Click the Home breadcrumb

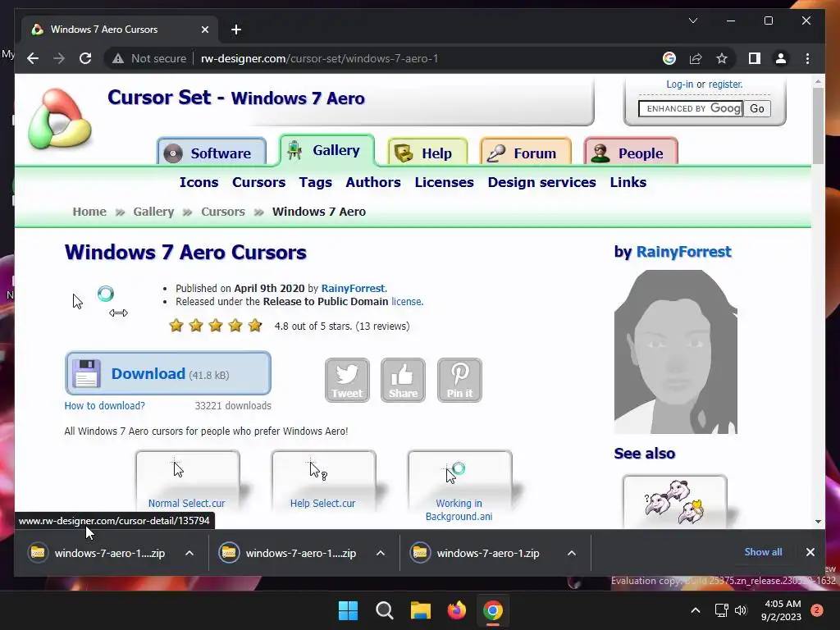pos(89,212)
